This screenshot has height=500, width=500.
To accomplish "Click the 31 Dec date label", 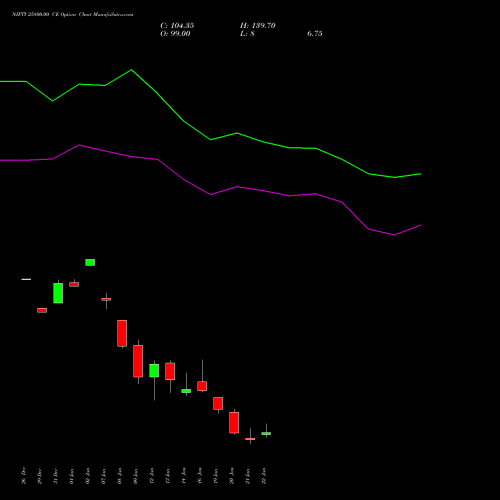I will pyautogui.click(x=56, y=476).
